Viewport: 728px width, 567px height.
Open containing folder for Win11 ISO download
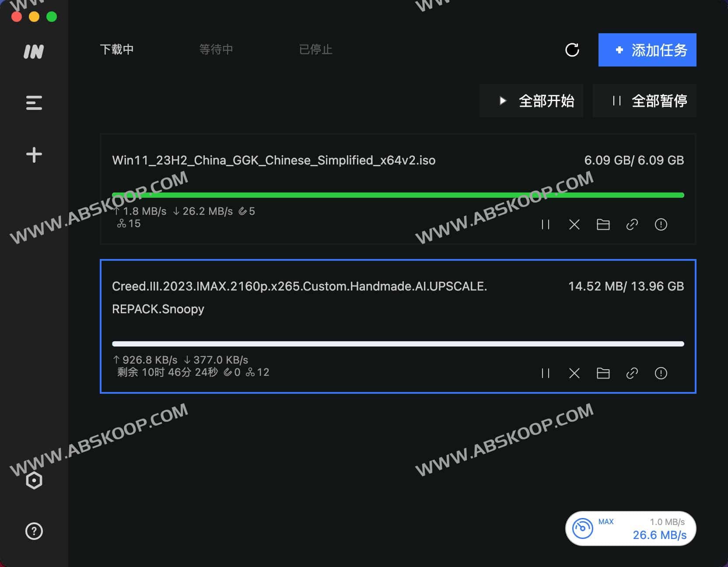point(603,225)
